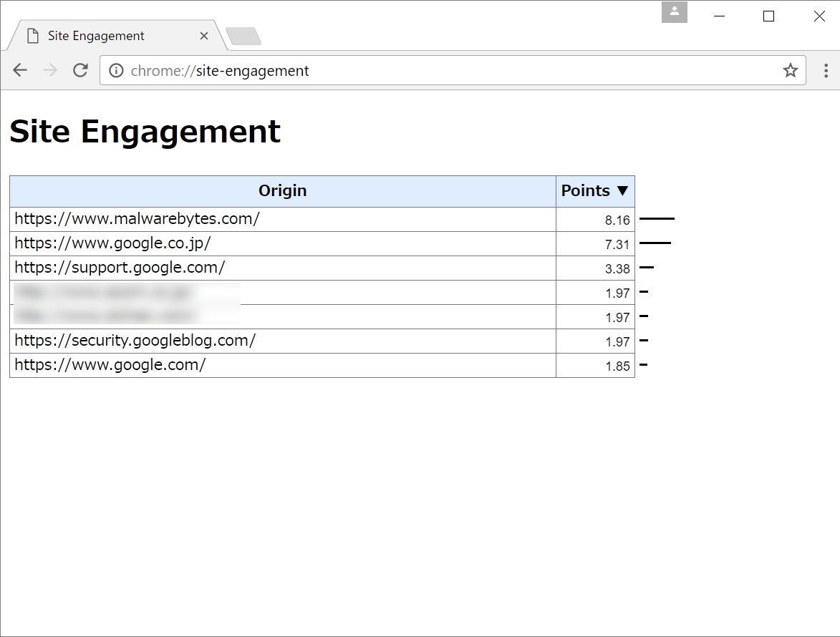Click the forward navigation arrow
This screenshot has width=840, height=637.
pos(50,70)
